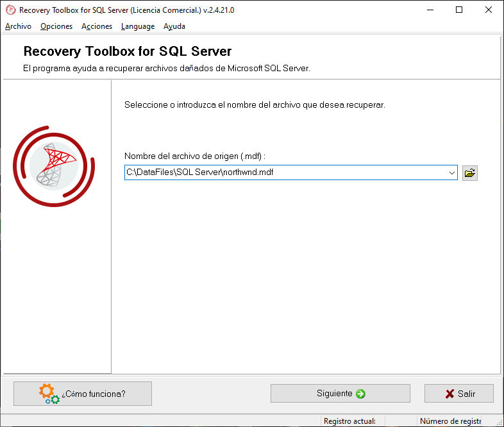Open the Ayuda menu
This screenshot has width=504, height=427.
click(x=174, y=26)
